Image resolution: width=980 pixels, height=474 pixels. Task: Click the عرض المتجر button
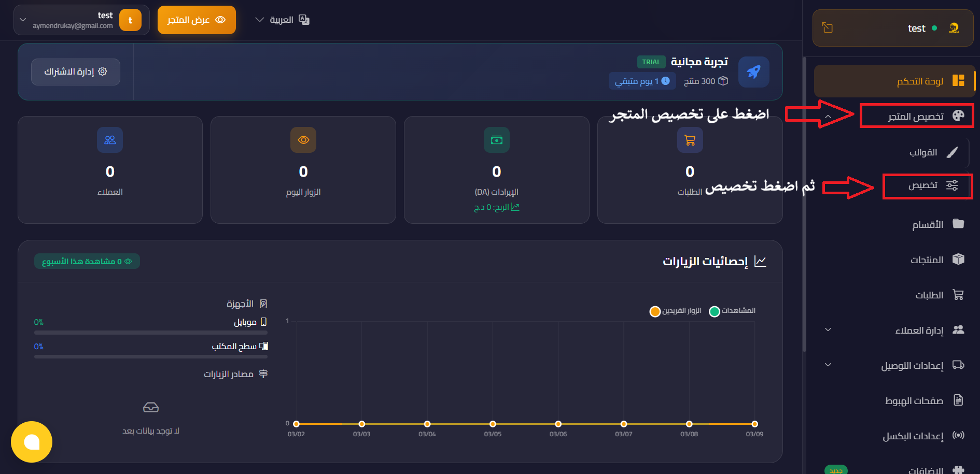pos(197,20)
